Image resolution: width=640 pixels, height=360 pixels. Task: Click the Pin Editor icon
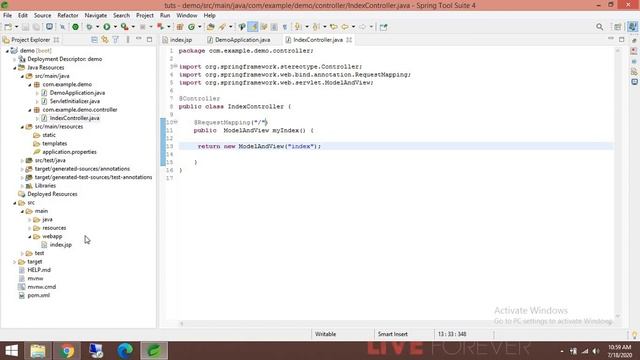[383, 27]
